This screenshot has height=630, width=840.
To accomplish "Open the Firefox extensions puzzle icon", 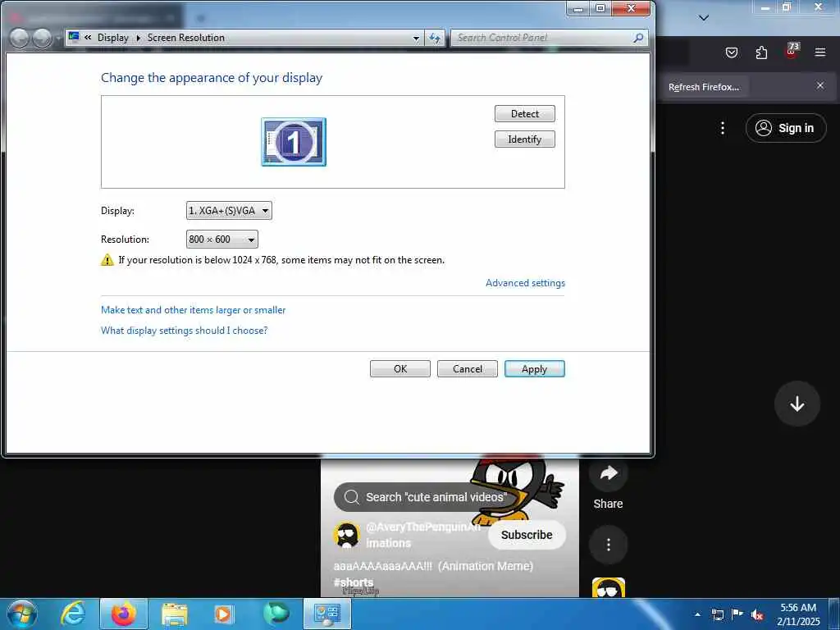I will click(761, 52).
